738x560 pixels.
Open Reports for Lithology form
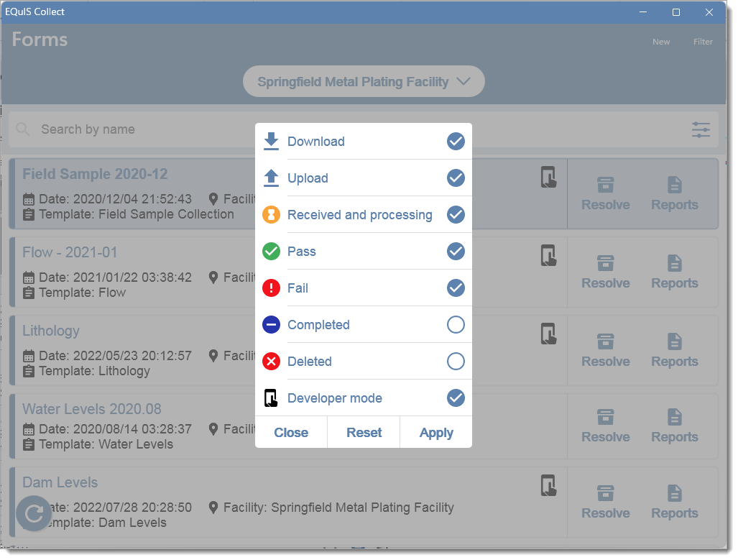[x=675, y=351]
